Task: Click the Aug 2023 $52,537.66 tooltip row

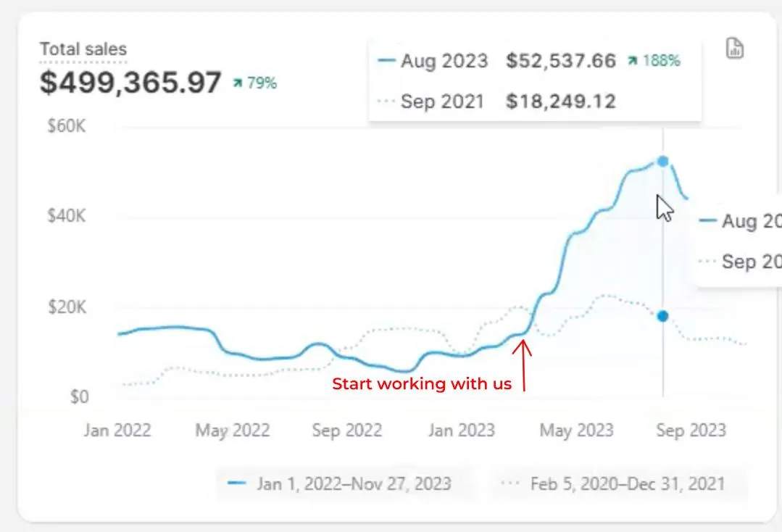Action: point(528,60)
